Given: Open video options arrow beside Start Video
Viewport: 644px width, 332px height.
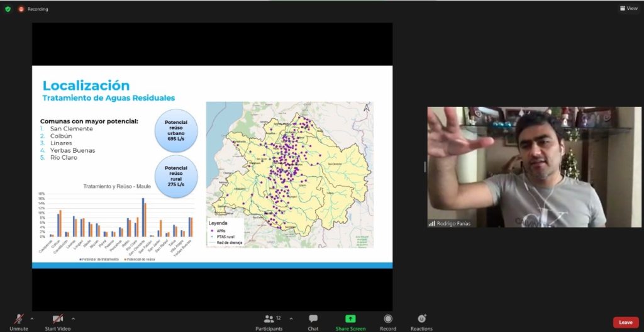Looking at the screenshot, I should (73, 318).
